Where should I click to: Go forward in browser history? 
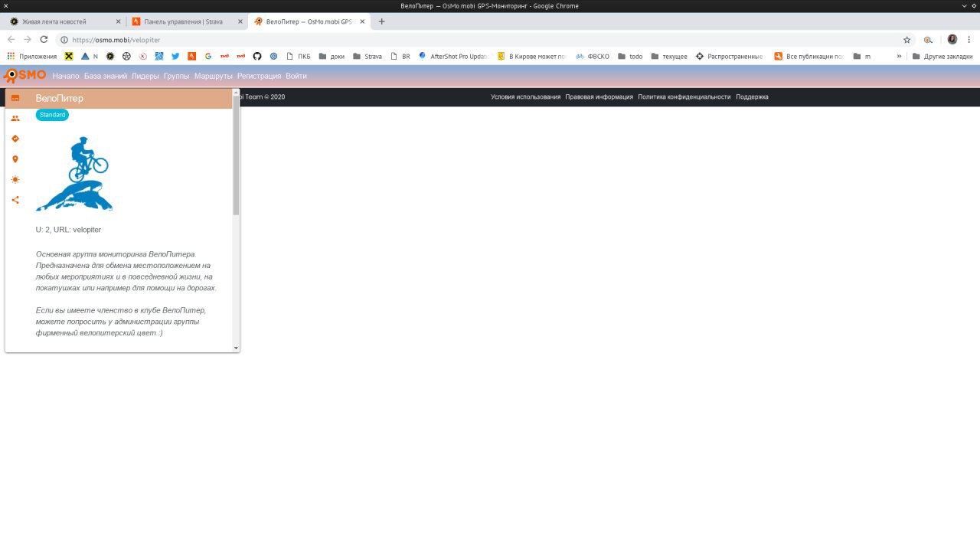(28, 40)
